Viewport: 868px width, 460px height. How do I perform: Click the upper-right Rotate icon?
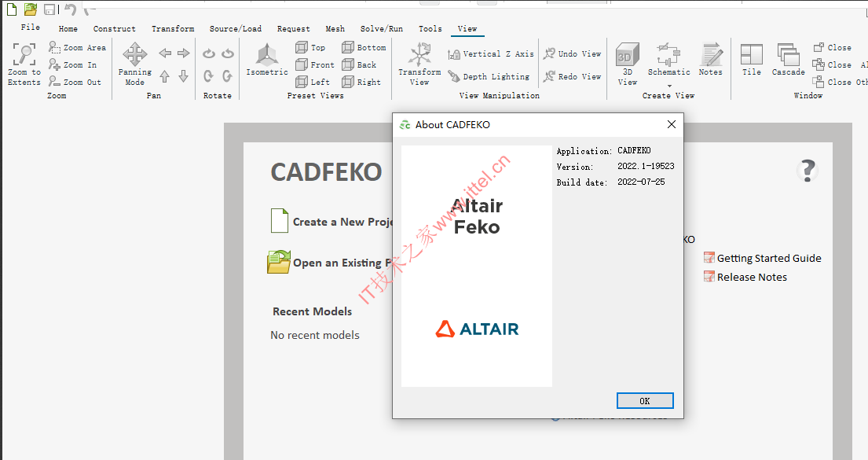coord(228,53)
